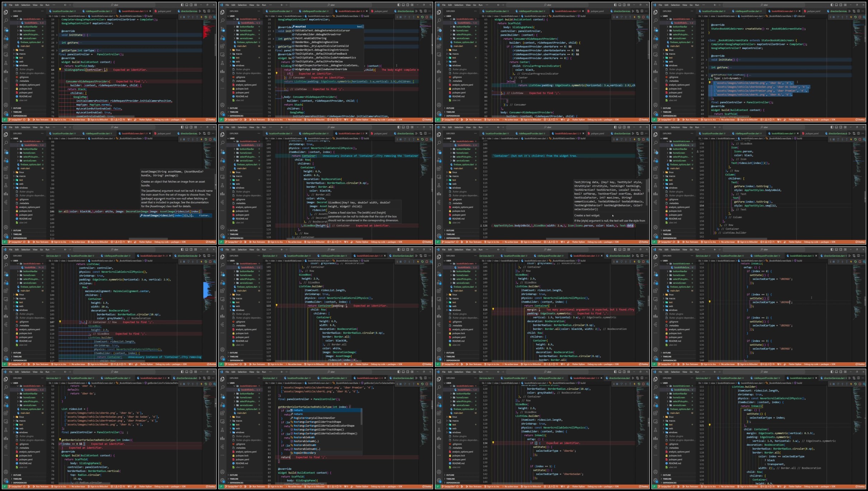Toggle Panel in the 'Creates a text widget' frame
This screenshot has height=491, width=868.
point(620,127)
